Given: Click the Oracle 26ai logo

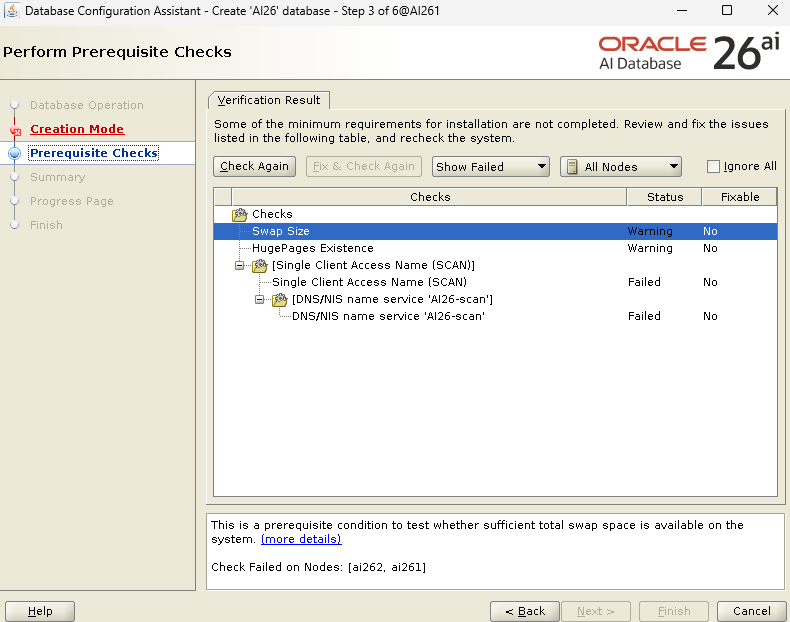Looking at the screenshot, I should (x=689, y=52).
